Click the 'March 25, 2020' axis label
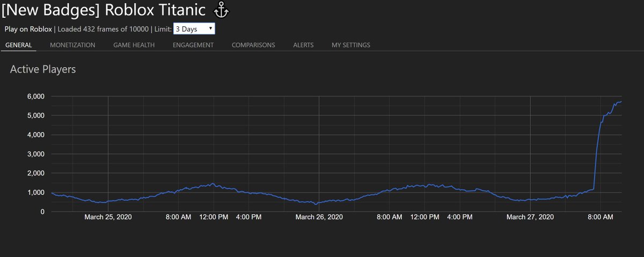 (x=108, y=217)
